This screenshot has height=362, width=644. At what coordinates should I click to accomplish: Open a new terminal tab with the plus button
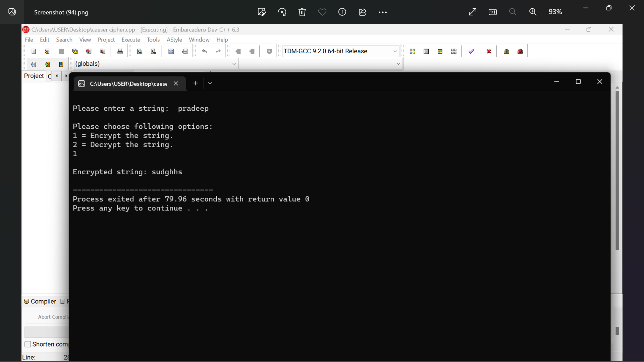196,83
